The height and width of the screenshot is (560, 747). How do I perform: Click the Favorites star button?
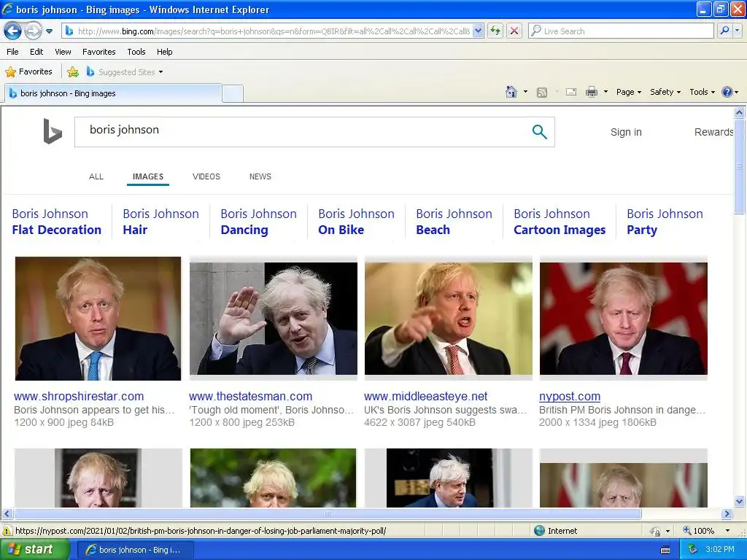(x=28, y=72)
